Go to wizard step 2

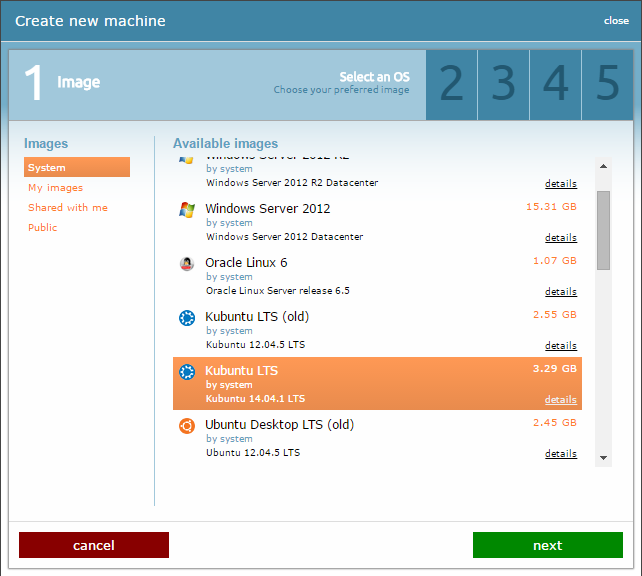[x=452, y=85]
